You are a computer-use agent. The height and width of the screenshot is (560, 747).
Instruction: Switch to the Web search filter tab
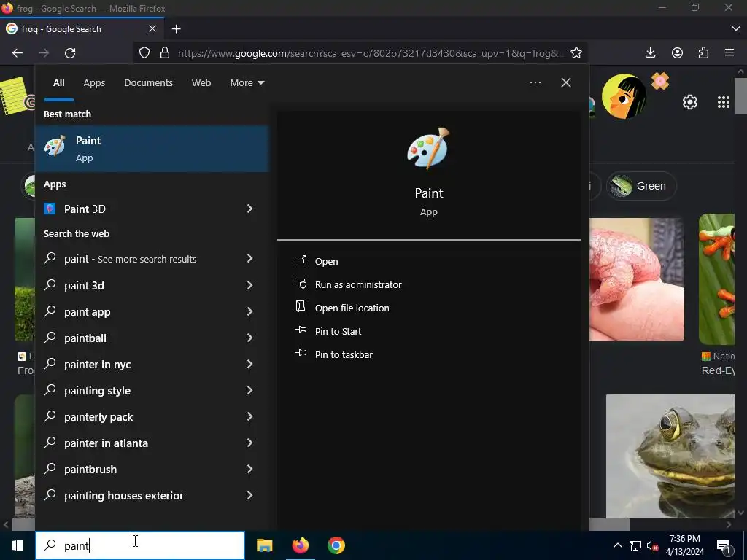[201, 83]
